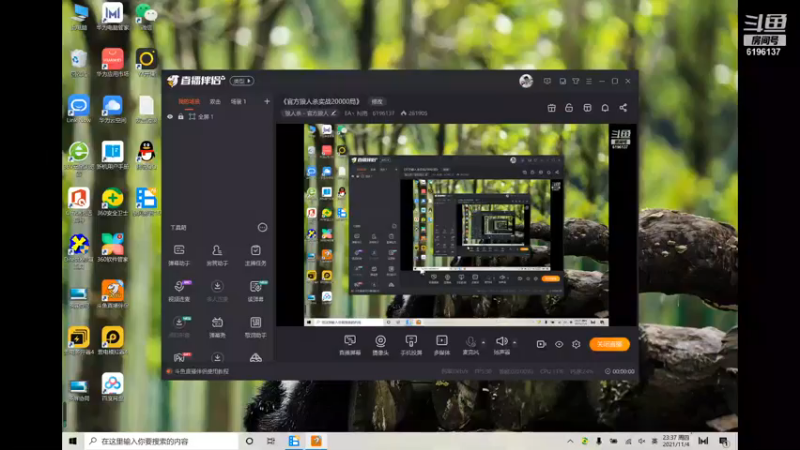Open the usage tutorial link at bottom-left
Image resolution: width=800 pixels, height=450 pixels.
(202, 371)
